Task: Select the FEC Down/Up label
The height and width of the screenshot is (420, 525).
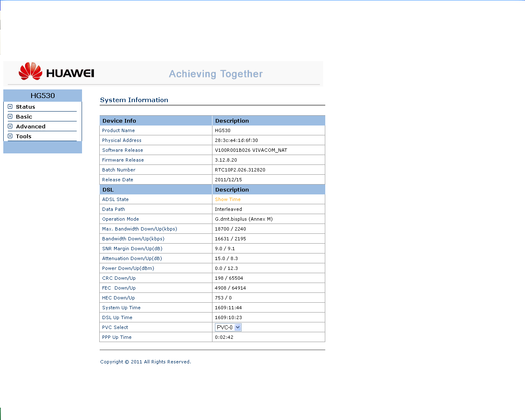Action: pos(119,288)
